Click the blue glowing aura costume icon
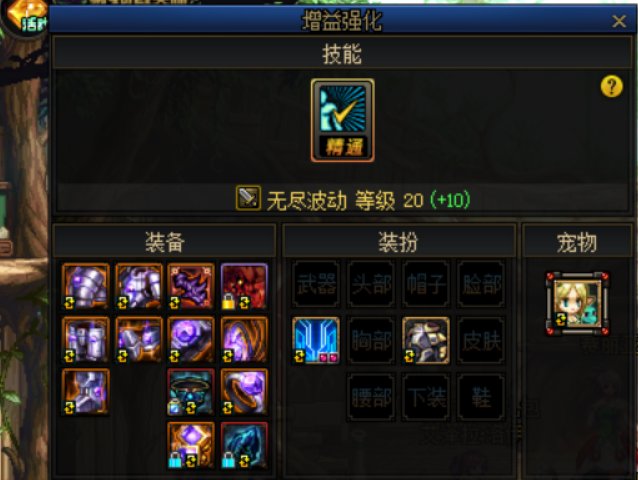This screenshot has height=480, width=638. [316, 340]
